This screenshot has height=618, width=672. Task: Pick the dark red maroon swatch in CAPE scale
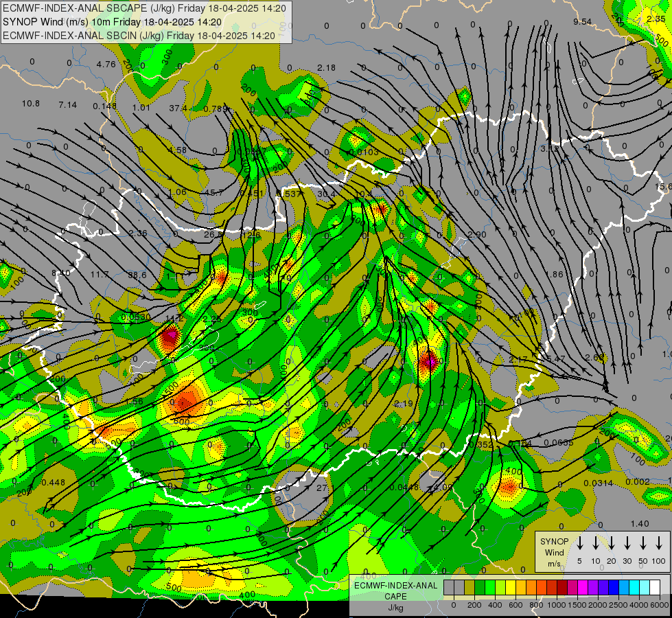562,588
